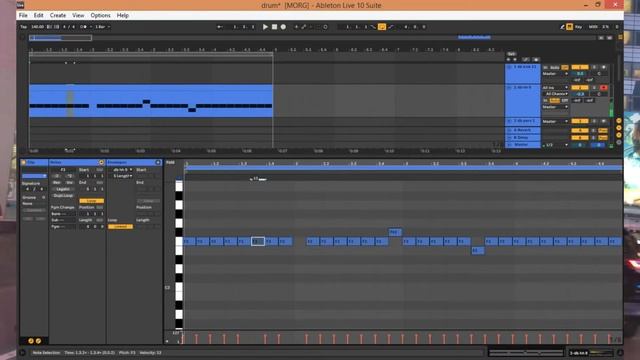Toggle Automation Arm icon
Image resolution: width=640 pixels, height=360 pixels.
coord(304,27)
